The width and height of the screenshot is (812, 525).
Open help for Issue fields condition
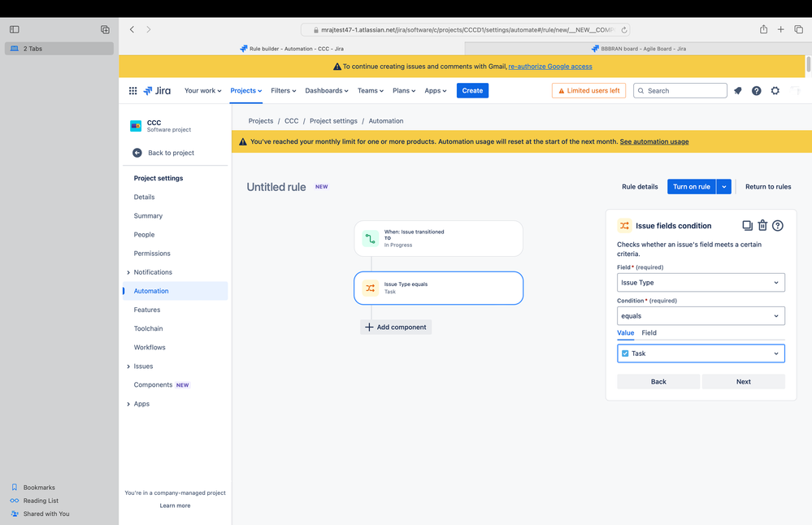pos(778,225)
